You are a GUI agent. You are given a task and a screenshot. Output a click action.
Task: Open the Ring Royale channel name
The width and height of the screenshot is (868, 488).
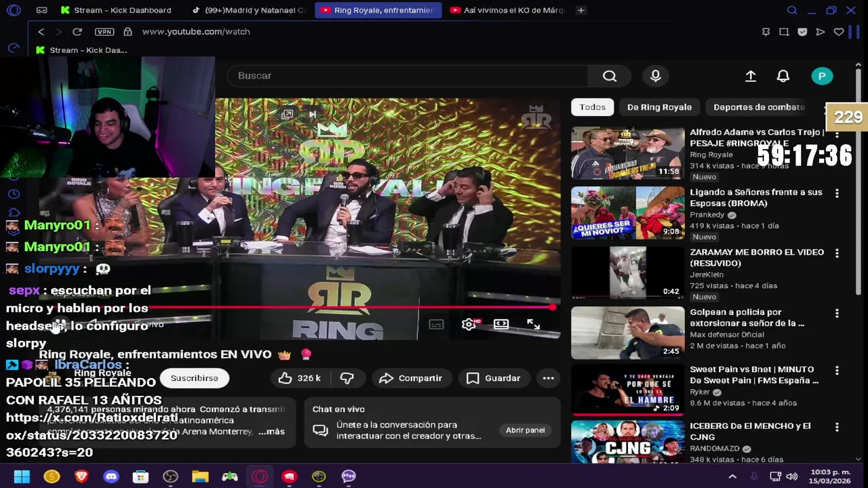pos(102,373)
